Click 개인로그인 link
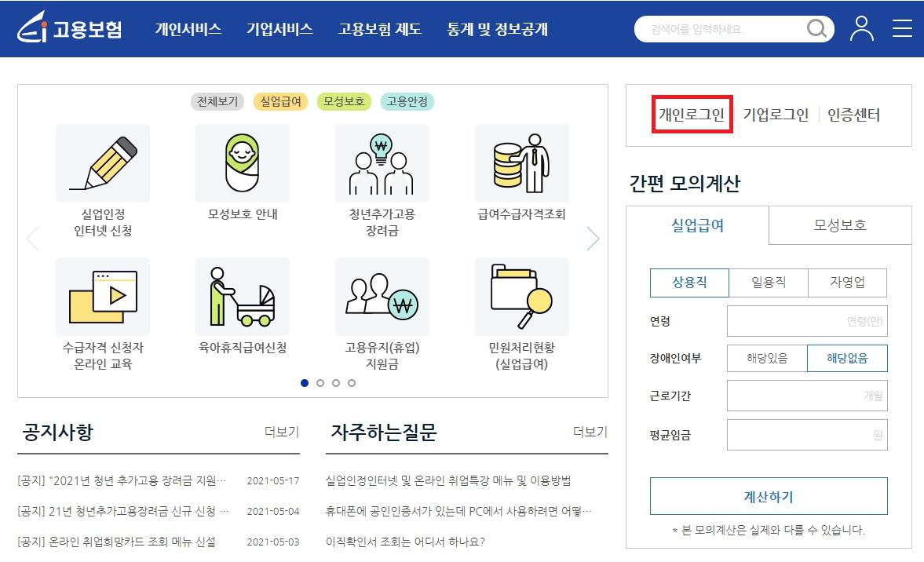The width and height of the screenshot is (924, 562). click(692, 115)
